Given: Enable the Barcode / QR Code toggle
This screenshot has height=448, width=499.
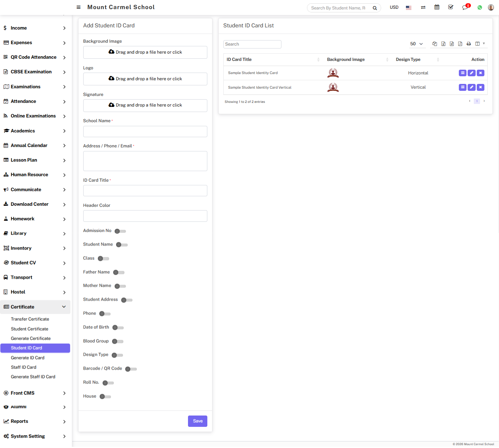Looking at the screenshot, I should point(131,369).
